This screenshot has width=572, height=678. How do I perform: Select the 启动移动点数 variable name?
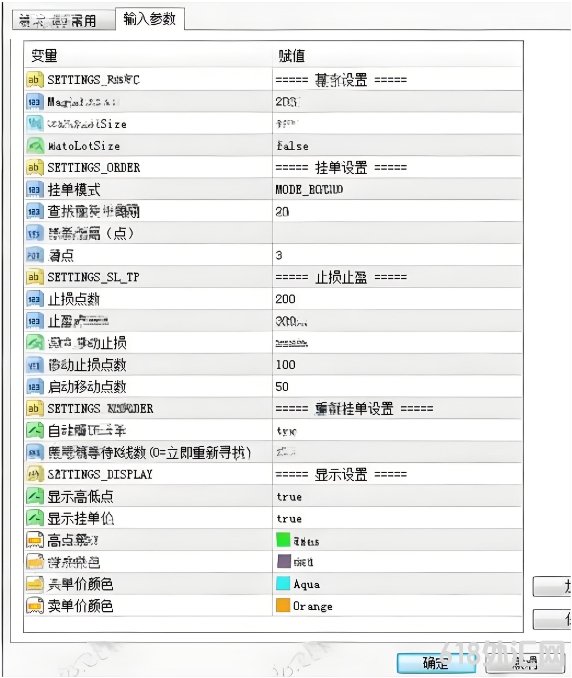pos(86,387)
